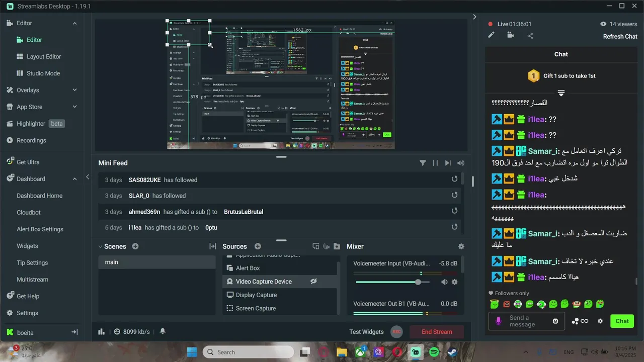
Task: Edit stream info with pencil icon
Action: pyautogui.click(x=492, y=35)
